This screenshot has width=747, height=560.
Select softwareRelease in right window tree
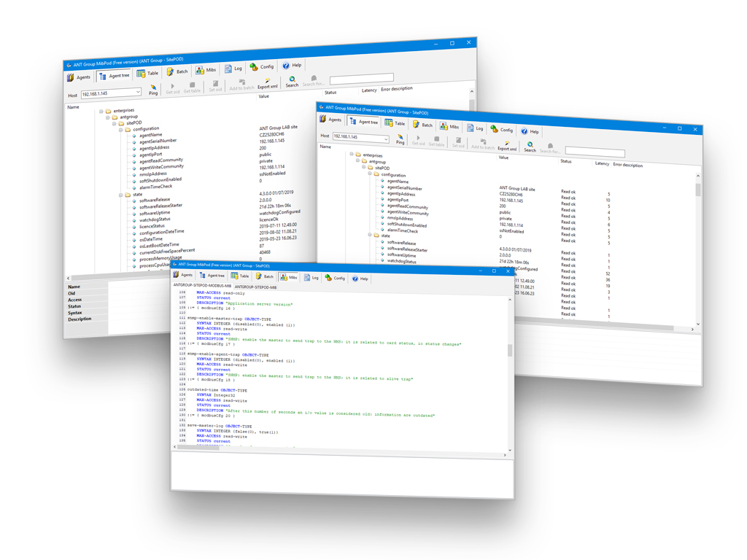(401, 243)
